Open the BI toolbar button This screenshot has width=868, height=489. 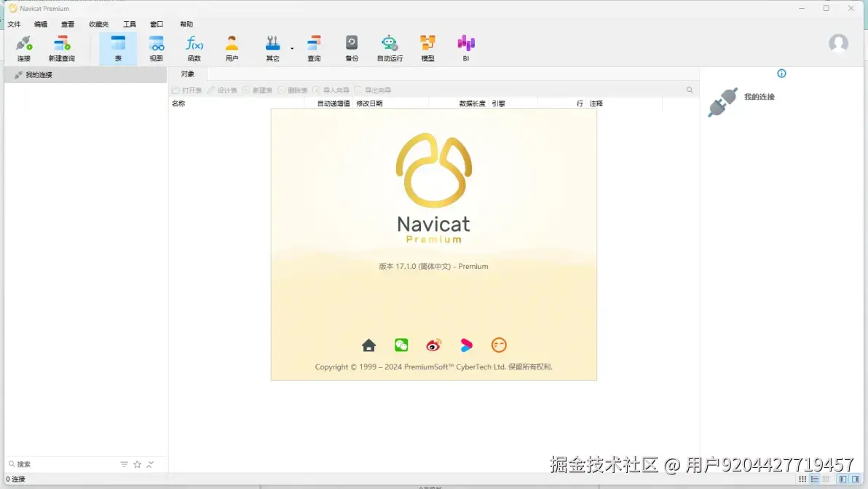pyautogui.click(x=465, y=48)
